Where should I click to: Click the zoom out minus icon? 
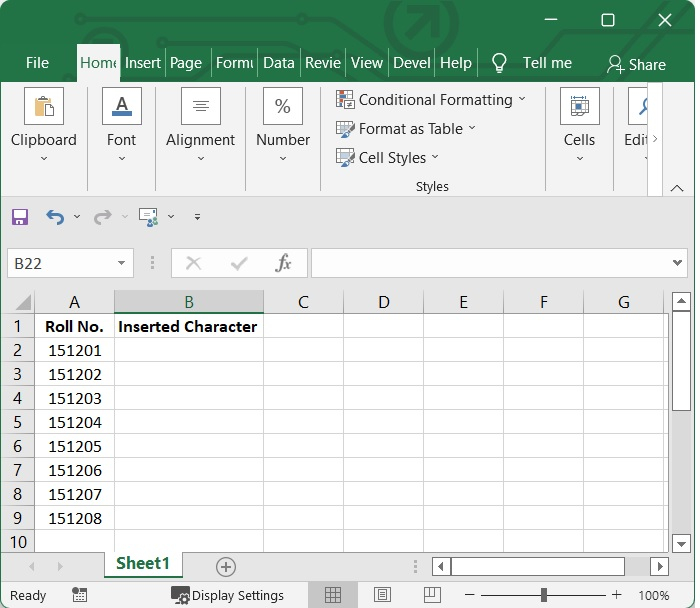pyautogui.click(x=469, y=595)
